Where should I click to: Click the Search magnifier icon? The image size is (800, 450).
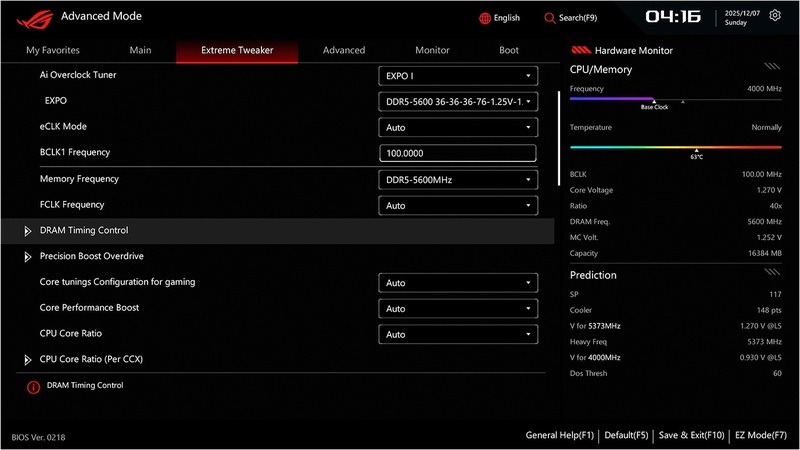coord(549,18)
